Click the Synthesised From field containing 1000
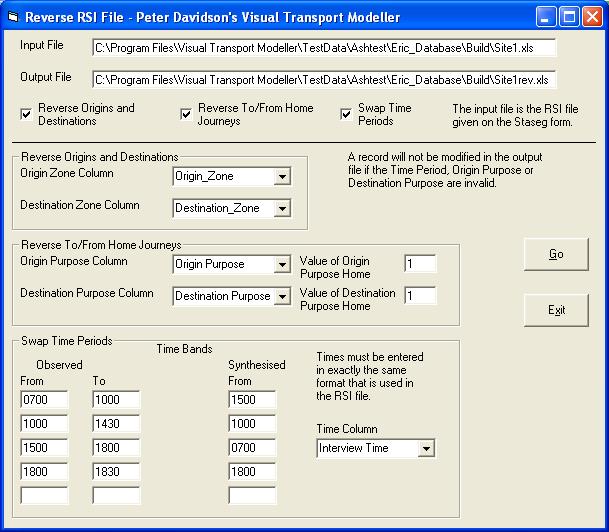The height and width of the screenshot is (532, 609). pyautogui.click(x=252, y=424)
